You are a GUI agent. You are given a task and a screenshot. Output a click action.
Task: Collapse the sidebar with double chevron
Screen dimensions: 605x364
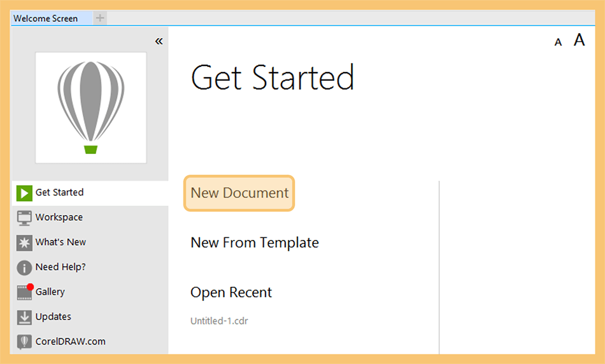[159, 41]
